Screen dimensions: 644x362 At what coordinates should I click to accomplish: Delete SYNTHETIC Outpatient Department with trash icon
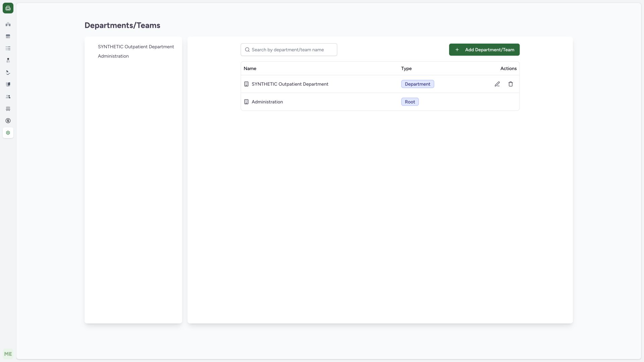(511, 84)
